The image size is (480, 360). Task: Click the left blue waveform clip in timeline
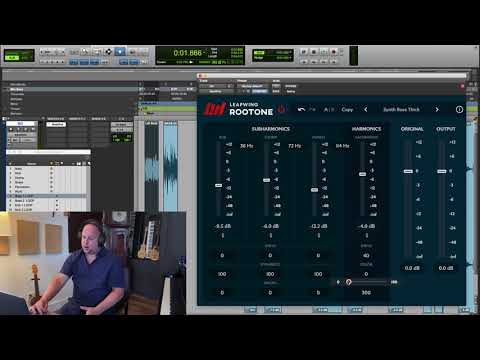(x=152, y=167)
